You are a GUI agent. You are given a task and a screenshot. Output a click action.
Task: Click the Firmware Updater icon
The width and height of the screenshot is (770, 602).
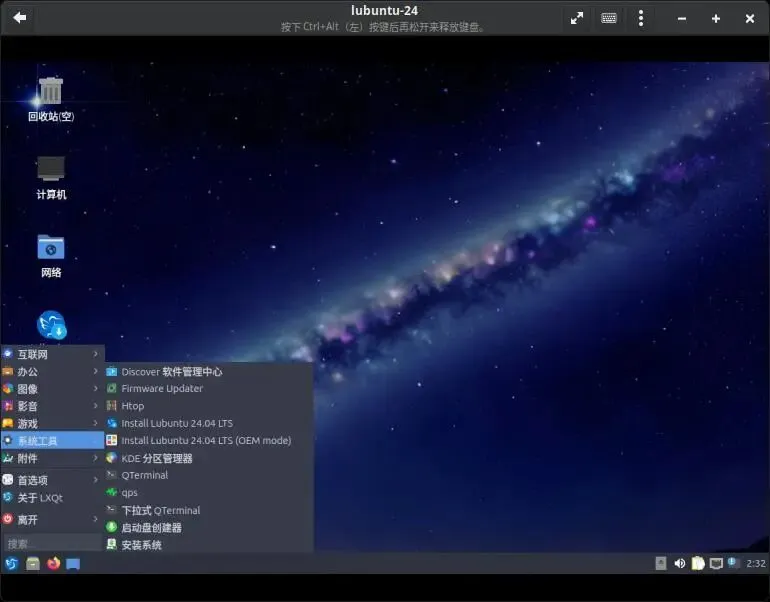click(x=111, y=388)
